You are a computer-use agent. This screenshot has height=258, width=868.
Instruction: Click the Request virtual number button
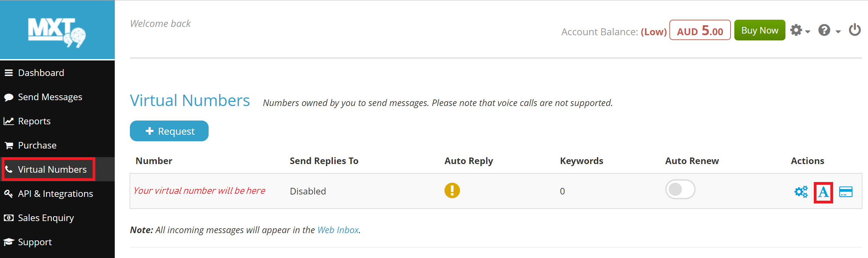coord(169,131)
